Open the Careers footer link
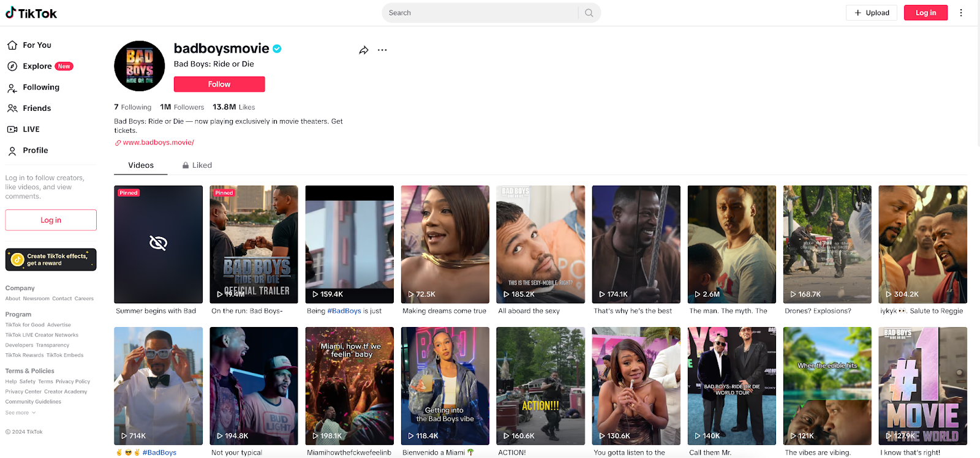Screen dimensions: 980x458 pyautogui.click(x=84, y=299)
